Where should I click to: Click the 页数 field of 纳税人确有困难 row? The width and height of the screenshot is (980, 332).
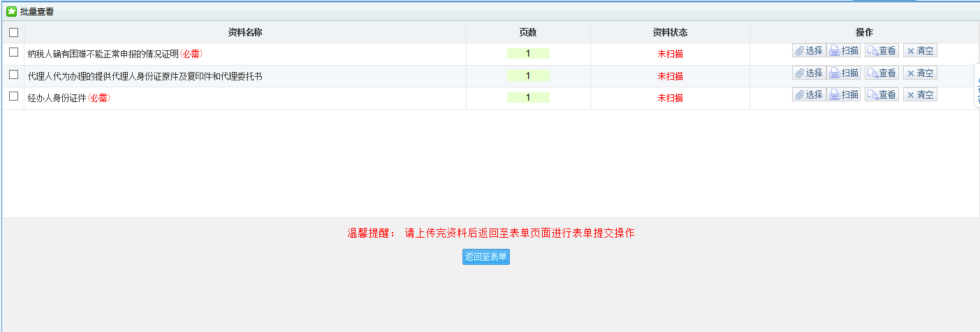[528, 54]
